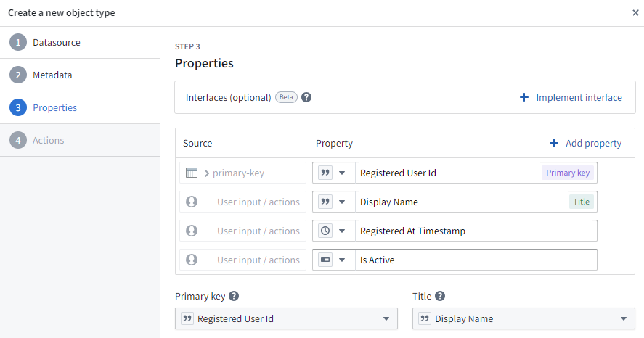Click user icon in Registered At Timestamp row
Viewport: 644px width, 338px height.
click(x=192, y=231)
